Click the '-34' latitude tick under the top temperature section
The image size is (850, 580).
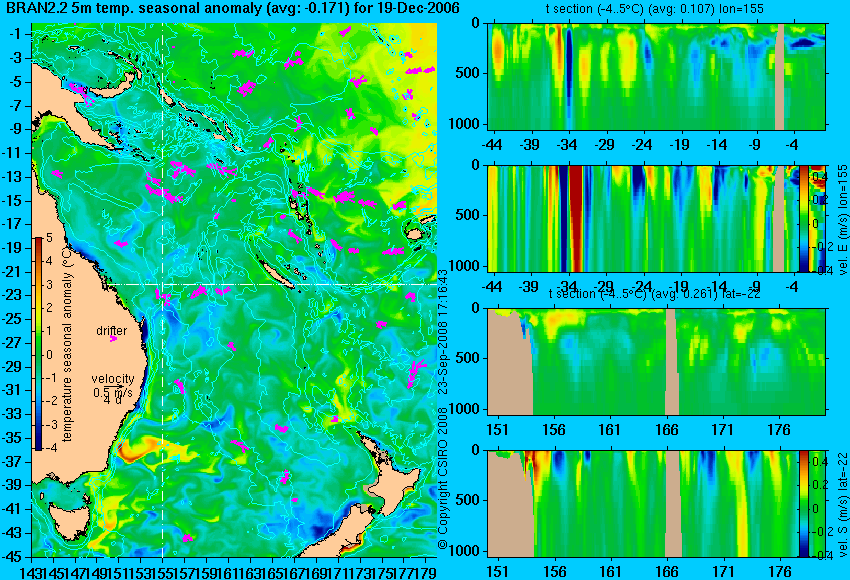pyautogui.click(x=567, y=145)
